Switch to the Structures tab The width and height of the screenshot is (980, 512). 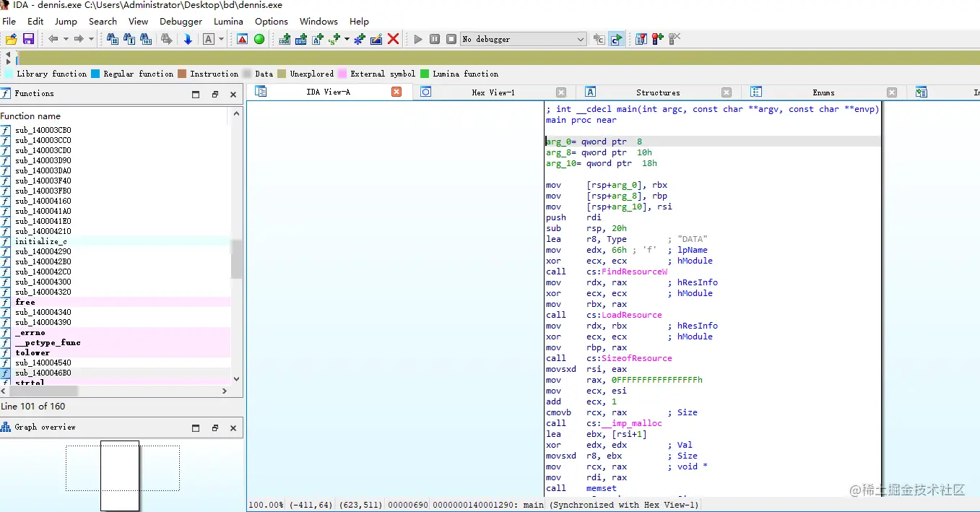(657, 92)
